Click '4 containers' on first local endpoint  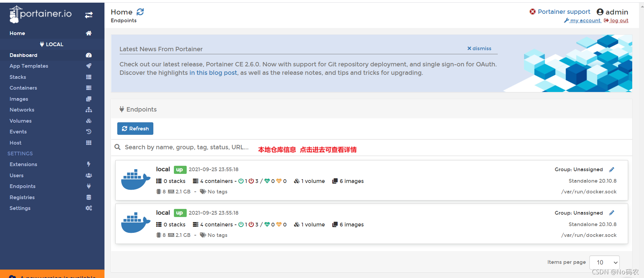(213, 181)
